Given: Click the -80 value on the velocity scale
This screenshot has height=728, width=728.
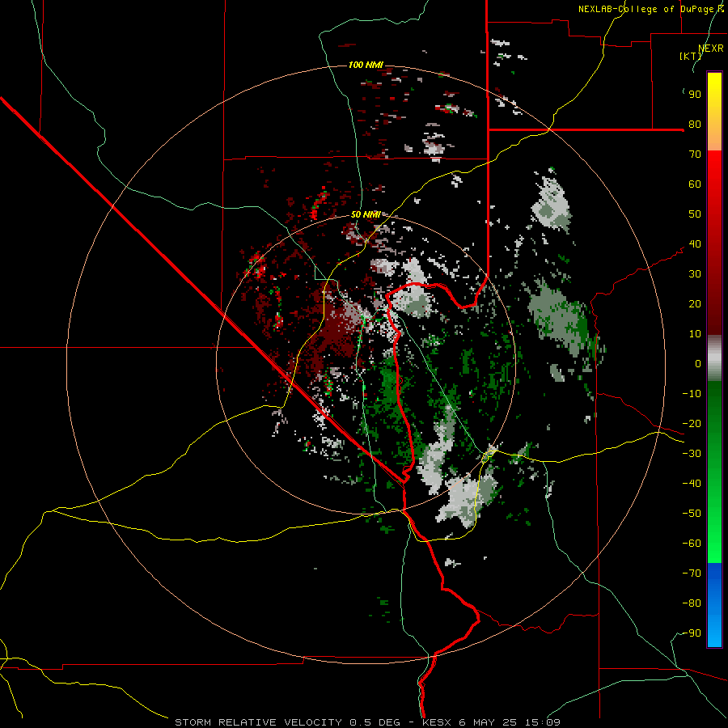Looking at the screenshot, I should (692, 603).
